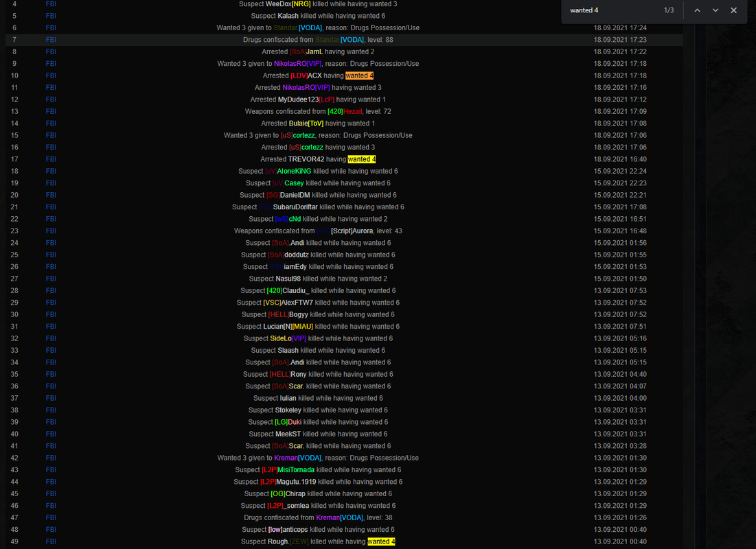Click [L2P]_somlea suspect name
This screenshot has height=549, width=756.
288,506
